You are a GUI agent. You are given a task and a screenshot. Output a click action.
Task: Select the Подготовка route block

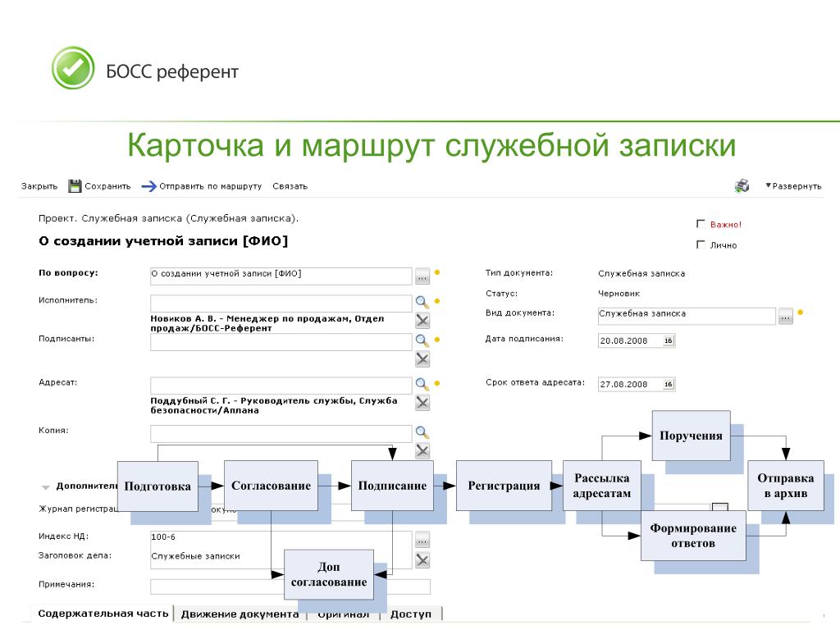point(157,486)
